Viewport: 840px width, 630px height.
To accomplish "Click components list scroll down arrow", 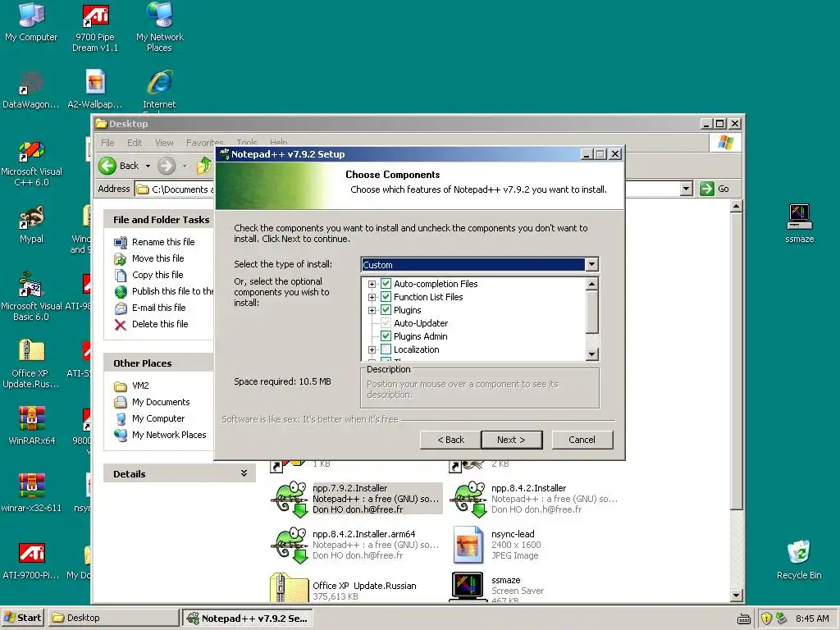I will [x=591, y=354].
